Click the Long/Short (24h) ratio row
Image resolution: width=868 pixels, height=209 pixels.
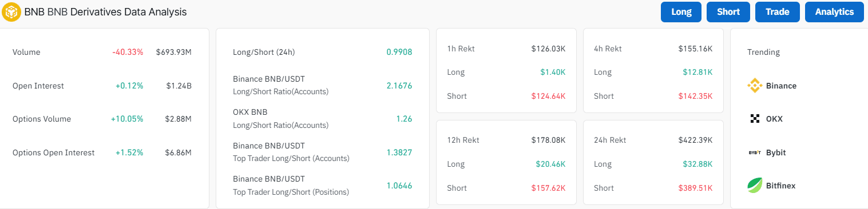(322, 52)
